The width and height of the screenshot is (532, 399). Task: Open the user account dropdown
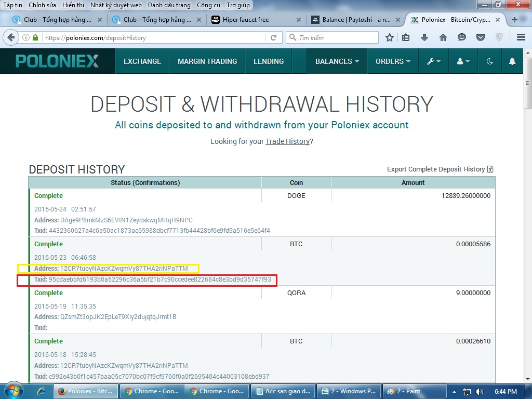(x=463, y=61)
